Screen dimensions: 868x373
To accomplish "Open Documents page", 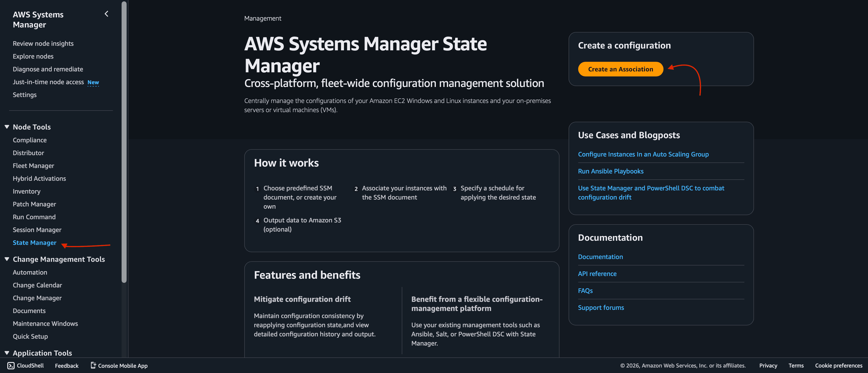I will click(29, 311).
